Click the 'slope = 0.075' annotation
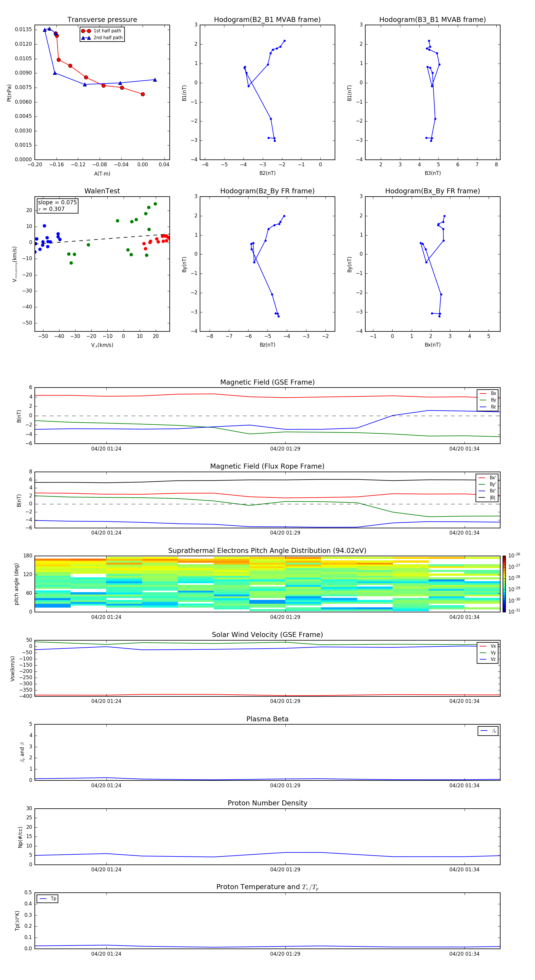 point(57,203)
